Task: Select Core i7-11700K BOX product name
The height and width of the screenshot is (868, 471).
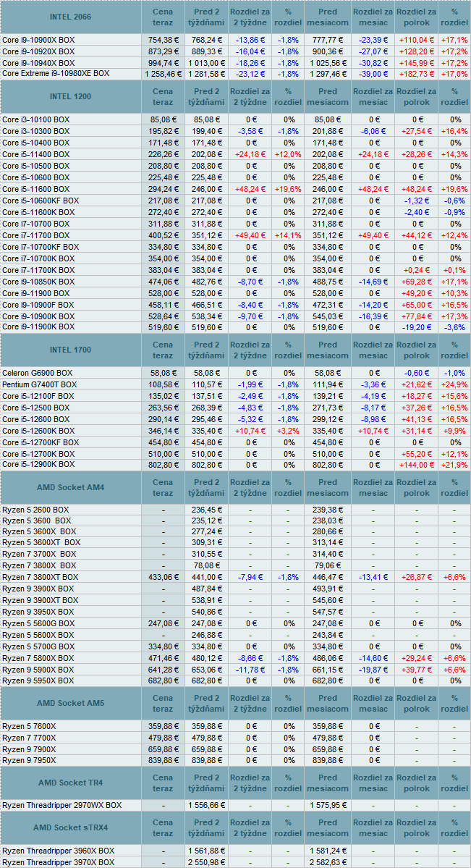Action: [x=38, y=270]
